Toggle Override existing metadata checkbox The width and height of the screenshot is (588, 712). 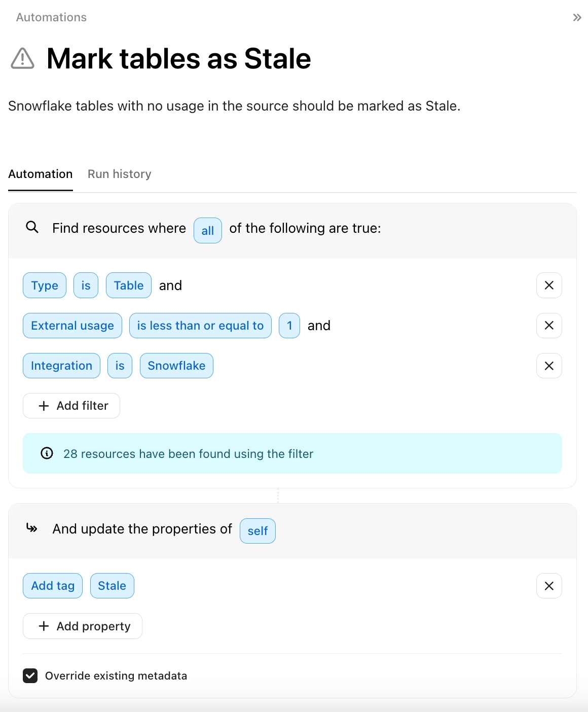point(30,675)
